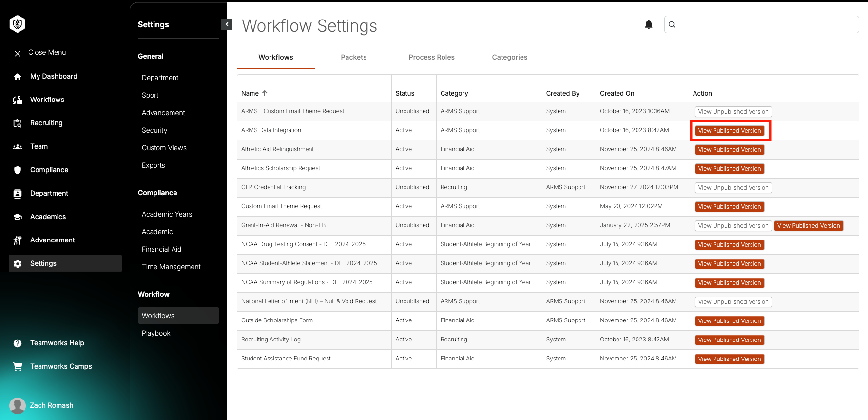Open Time Management settings

pos(171,267)
